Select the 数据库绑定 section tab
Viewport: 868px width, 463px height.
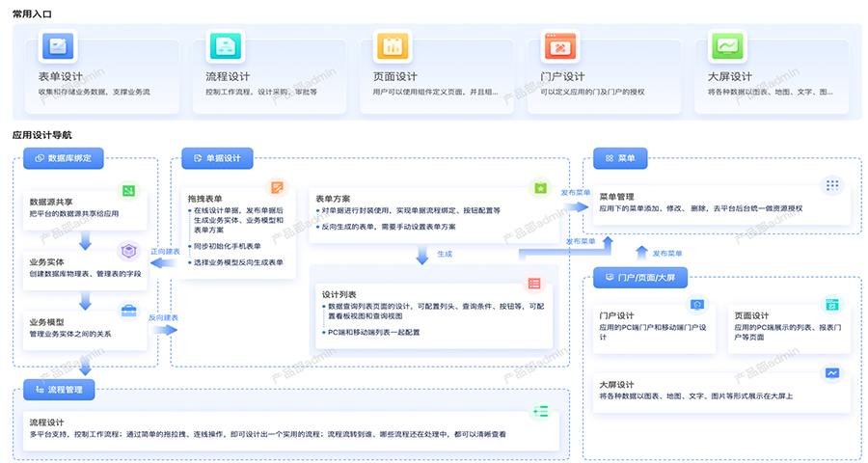pyautogui.click(x=64, y=158)
